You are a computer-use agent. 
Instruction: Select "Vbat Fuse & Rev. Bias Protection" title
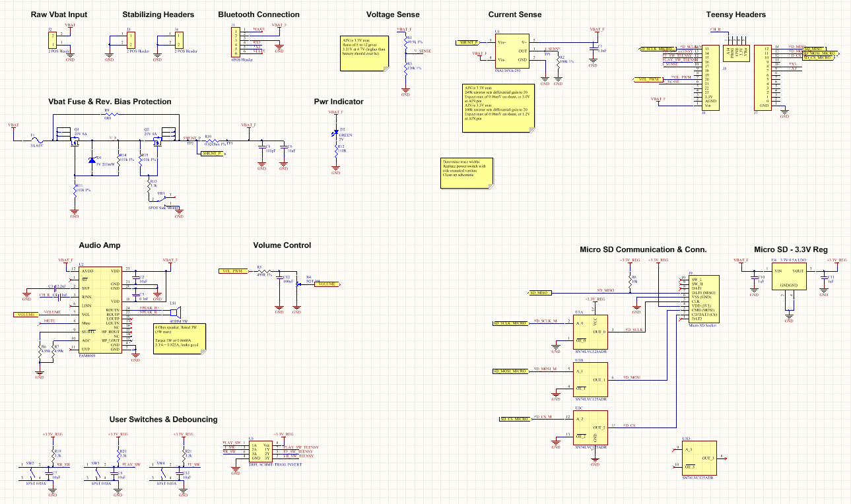tap(110, 102)
